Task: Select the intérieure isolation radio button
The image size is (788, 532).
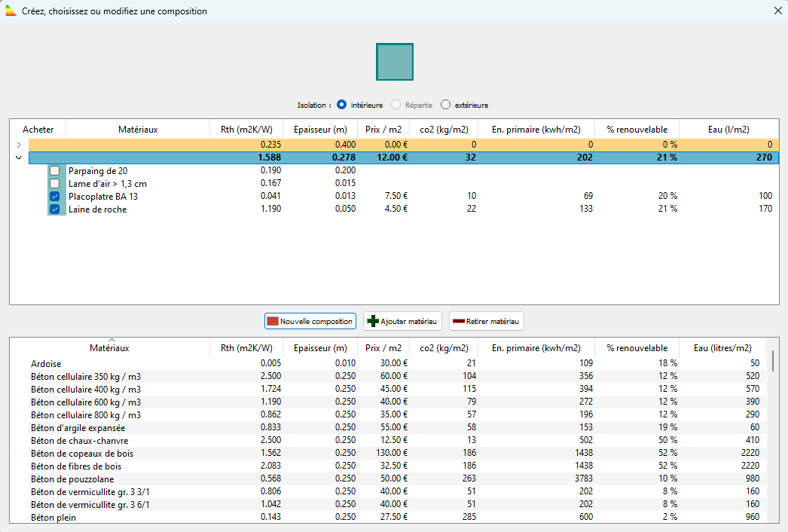Action: (x=341, y=105)
